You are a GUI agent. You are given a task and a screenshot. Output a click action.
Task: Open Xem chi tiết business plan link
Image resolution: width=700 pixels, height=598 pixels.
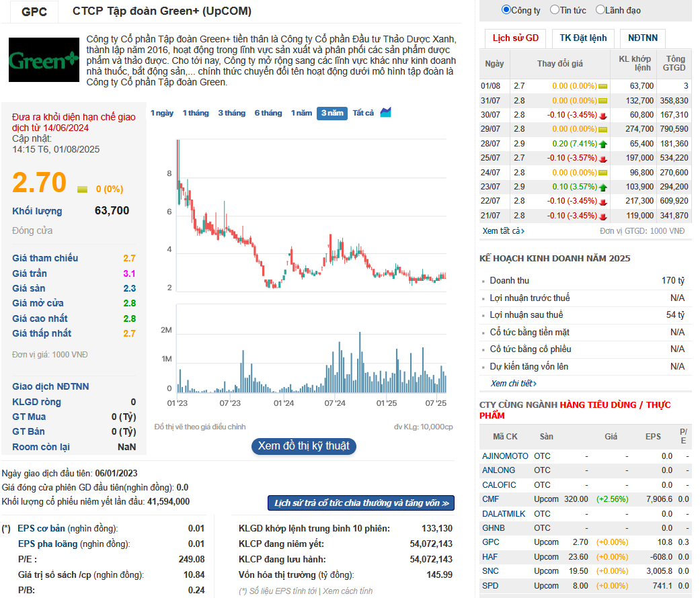tap(513, 384)
